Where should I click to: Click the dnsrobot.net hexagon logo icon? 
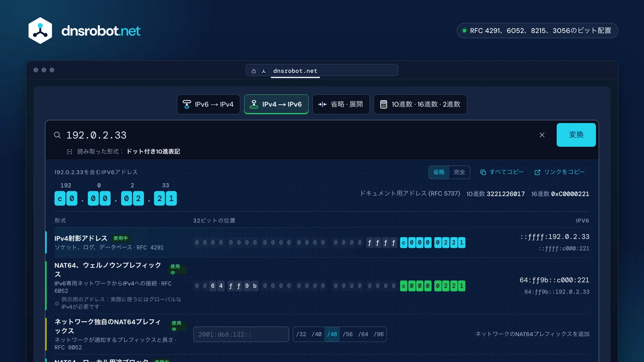40,31
